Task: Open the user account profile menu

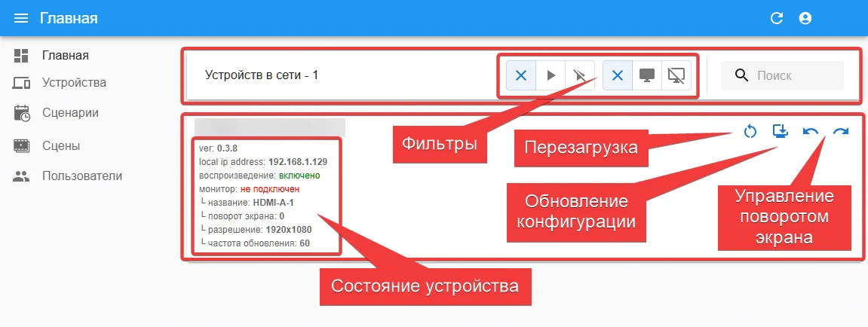Action: [805, 18]
